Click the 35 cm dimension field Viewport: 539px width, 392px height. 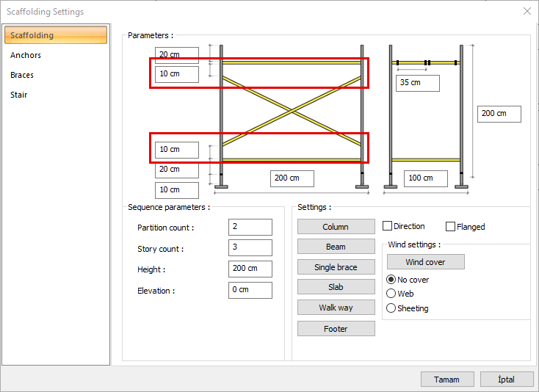pos(417,83)
